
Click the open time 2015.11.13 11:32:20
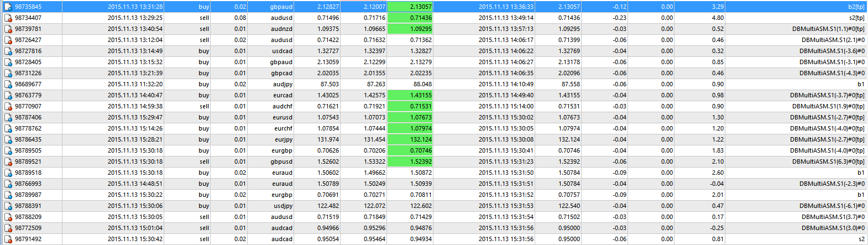pyautogui.click(x=135, y=84)
